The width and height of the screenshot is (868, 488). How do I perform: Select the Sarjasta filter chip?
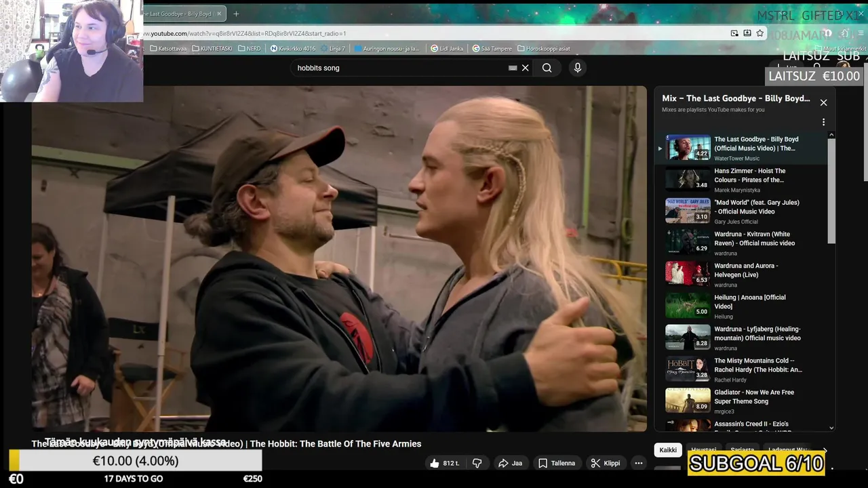[x=742, y=450]
